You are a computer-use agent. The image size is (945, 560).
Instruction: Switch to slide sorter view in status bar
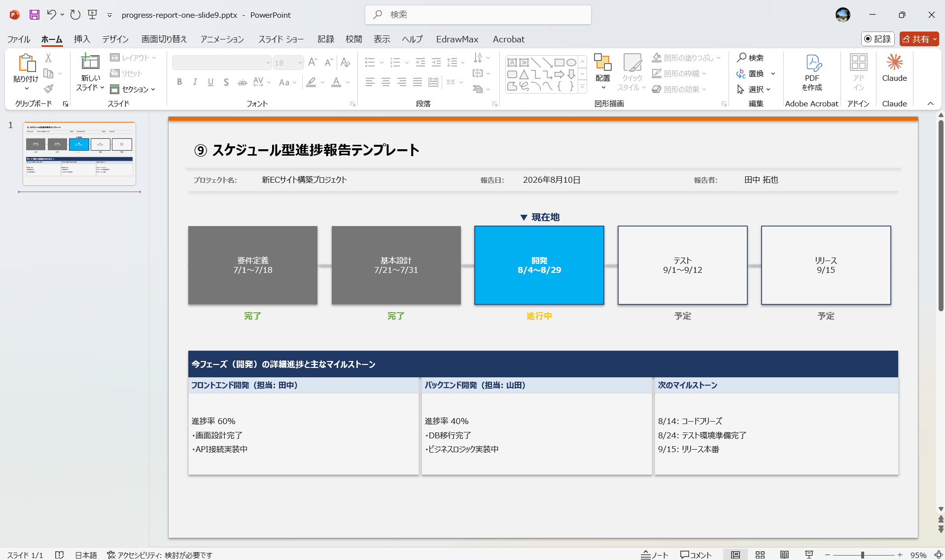click(x=760, y=555)
